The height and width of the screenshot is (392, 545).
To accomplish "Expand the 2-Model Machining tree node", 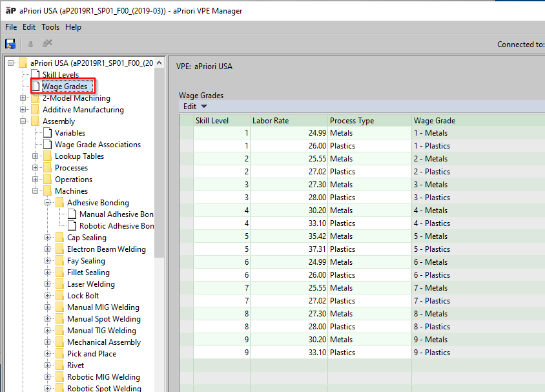I will coord(23,98).
